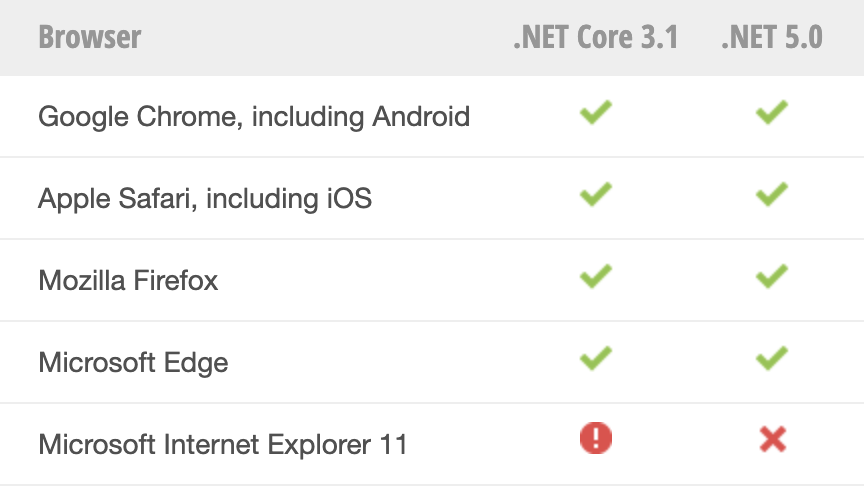This screenshot has height=488, width=864.
Task: Click the red exclamation warning icon for IE 11
Action: tap(596, 438)
